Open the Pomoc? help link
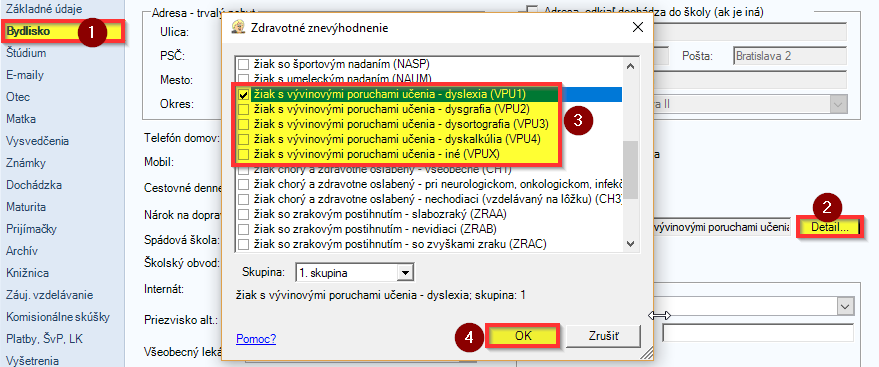 pyautogui.click(x=256, y=339)
